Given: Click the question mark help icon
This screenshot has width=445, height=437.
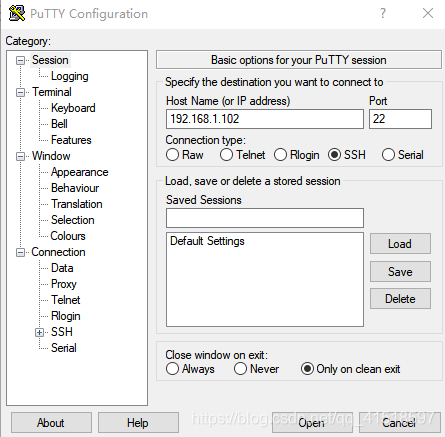Looking at the screenshot, I should tap(383, 13).
